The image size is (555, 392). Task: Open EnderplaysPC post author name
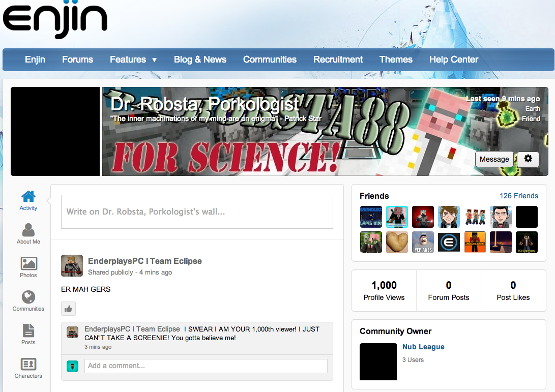click(x=145, y=261)
